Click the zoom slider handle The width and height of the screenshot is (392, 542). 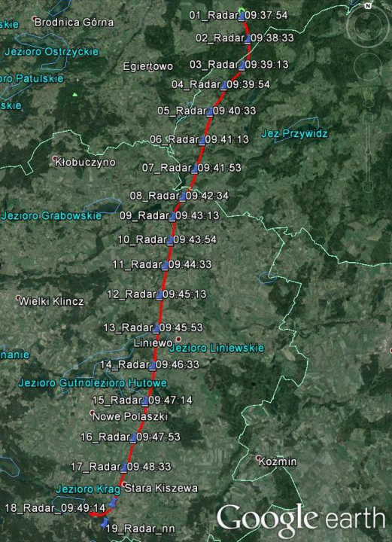(x=368, y=151)
